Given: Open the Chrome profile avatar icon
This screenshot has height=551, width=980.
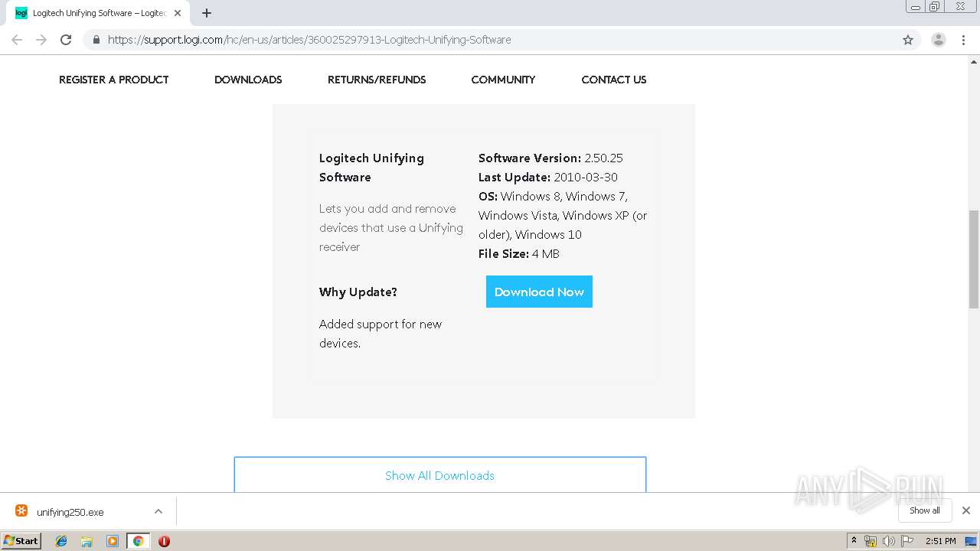Looking at the screenshot, I should [939, 40].
